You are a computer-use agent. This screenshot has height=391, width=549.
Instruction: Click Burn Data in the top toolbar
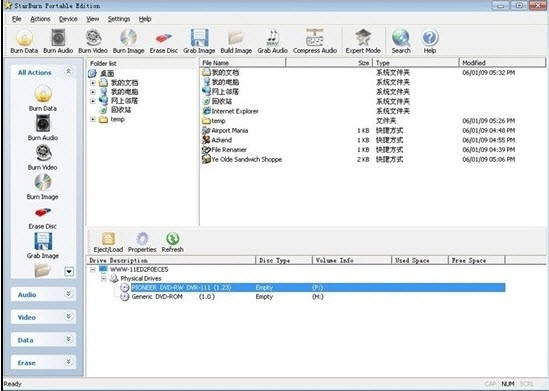(24, 41)
